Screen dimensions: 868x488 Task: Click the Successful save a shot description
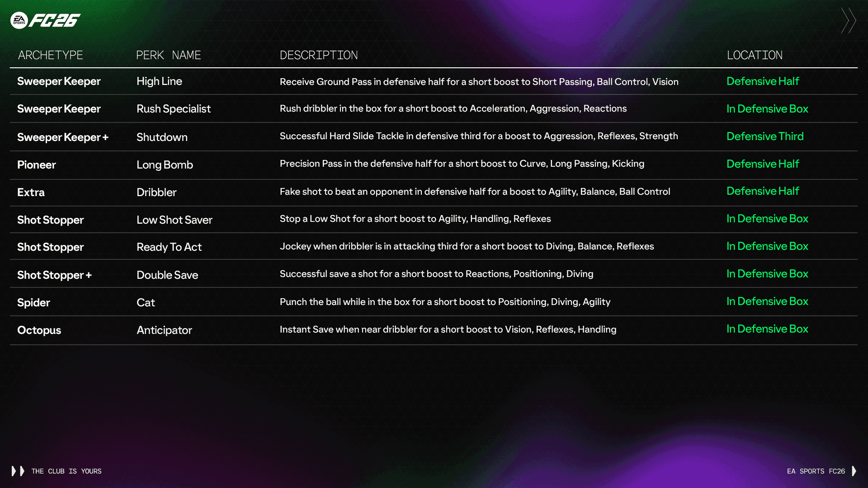pos(436,274)
